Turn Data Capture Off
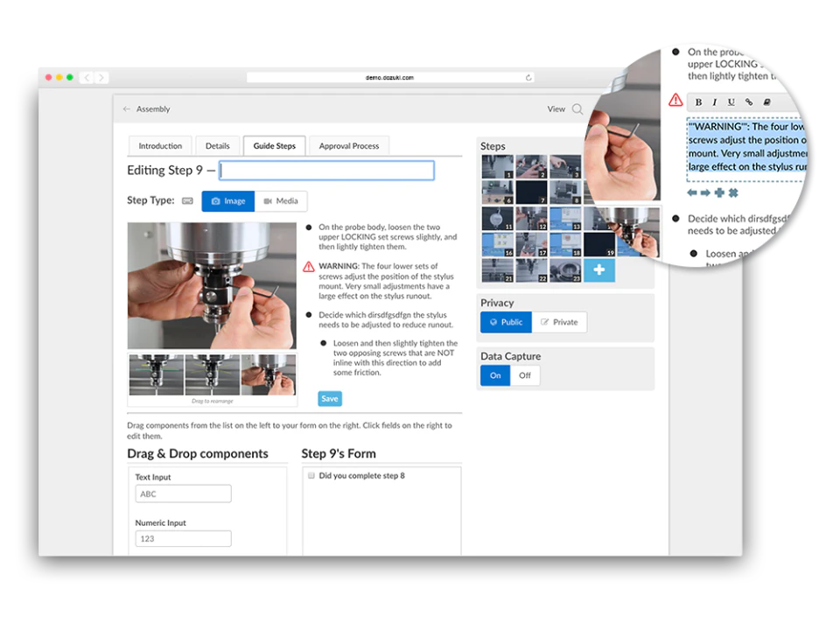Viewport: 840px width, 630px height. coord(524,375)
